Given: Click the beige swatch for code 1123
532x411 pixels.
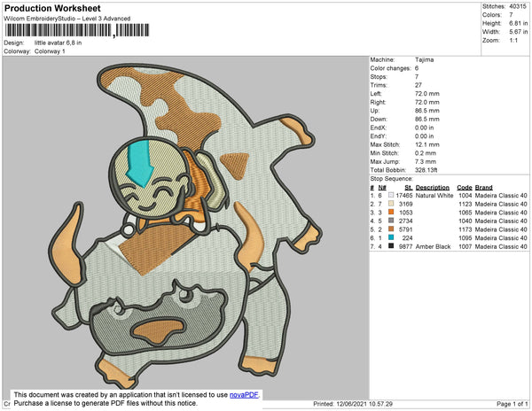Looking at the screenshot, I should click(391, 204).
